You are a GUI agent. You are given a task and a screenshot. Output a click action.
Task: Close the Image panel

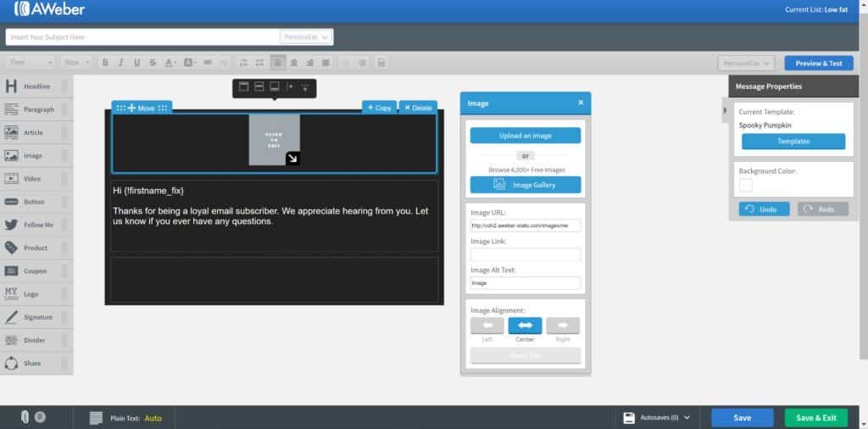coord(581,103)
